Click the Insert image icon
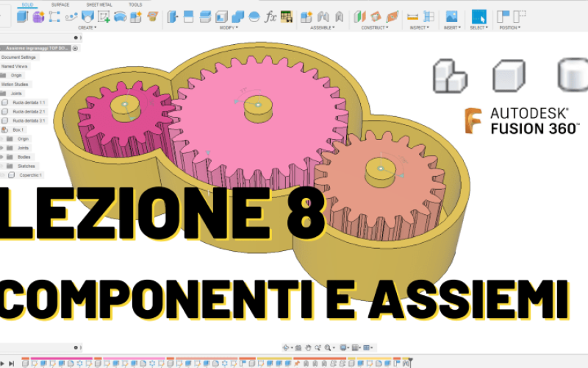The height and width of the screenshot is (368, 588). [451, 17]
